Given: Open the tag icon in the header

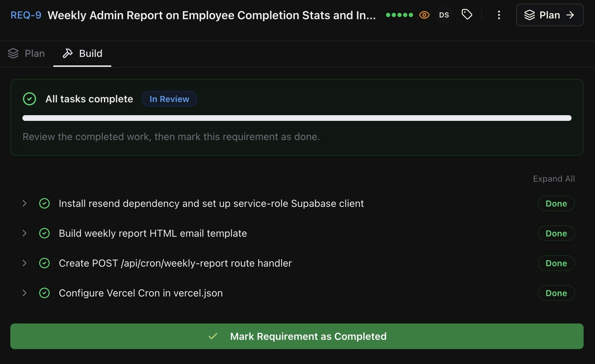Looking at the screenshot, I should (466, 15).
